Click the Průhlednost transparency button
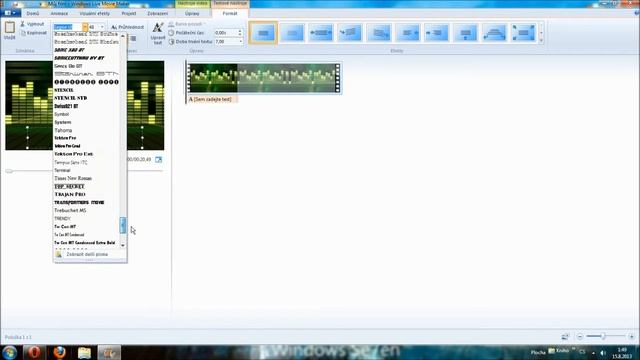The width and height of the screenshot is (640, 360). (127, 27)
